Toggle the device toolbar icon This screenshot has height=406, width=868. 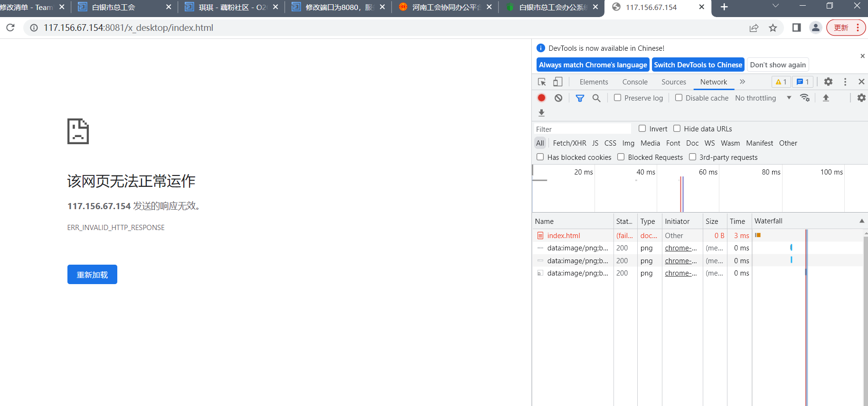[x=558, y=82]
